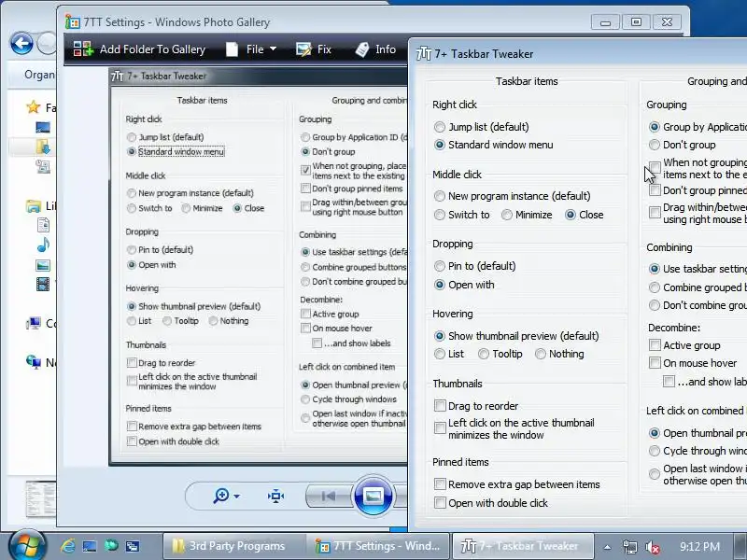Select Open with dropping option in front window

click(440, 285)
